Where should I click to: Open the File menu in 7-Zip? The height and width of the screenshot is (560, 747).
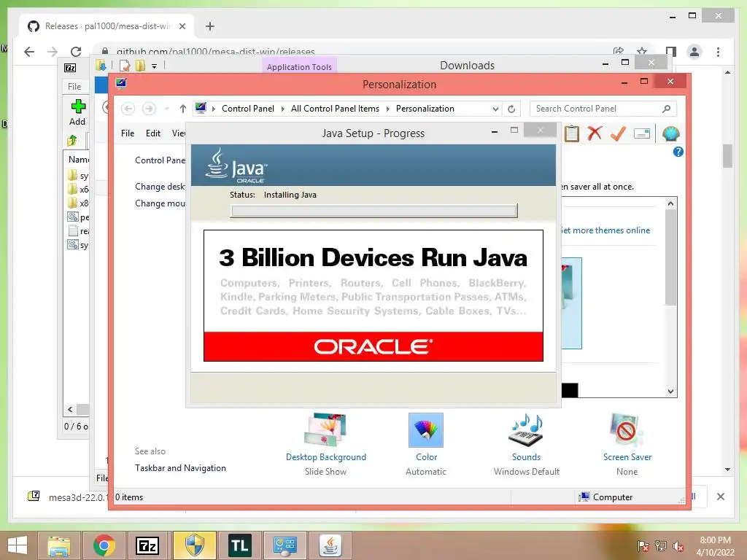point(74,87)
